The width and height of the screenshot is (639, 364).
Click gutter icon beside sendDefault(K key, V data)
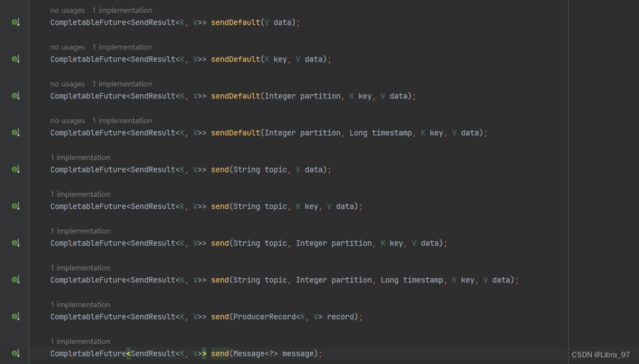coord(15,59)
